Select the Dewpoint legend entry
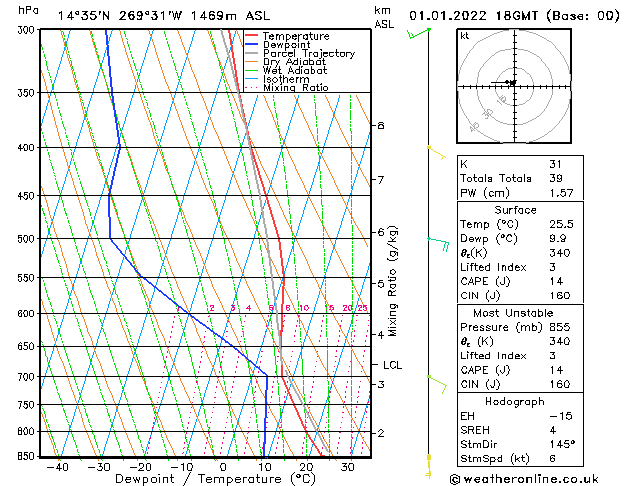This screenshot has height=486, width=629. [x=290, y=45]
